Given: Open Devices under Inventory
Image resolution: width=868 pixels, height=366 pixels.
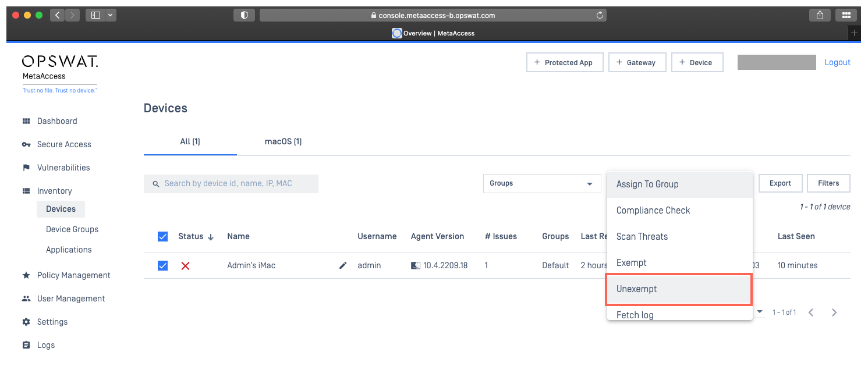Looking at the screenshot, I should (61, 209).
